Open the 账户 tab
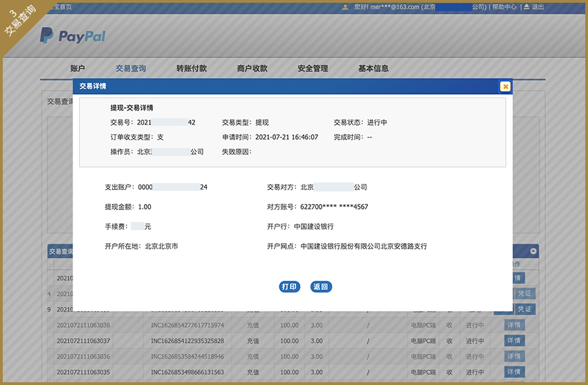The image size is (588, 385). [77, 68]
